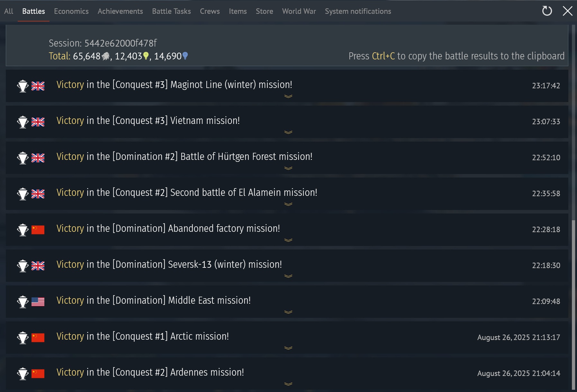Click the Ctrl+C clipboard hint text
Screen dimensions: 577x392
point(456,56)
